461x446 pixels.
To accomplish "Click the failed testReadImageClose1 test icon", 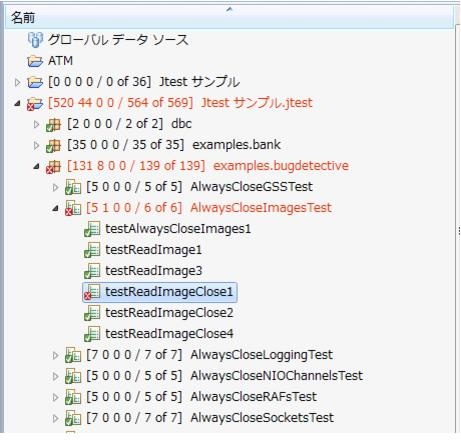I will coord(92,292).
